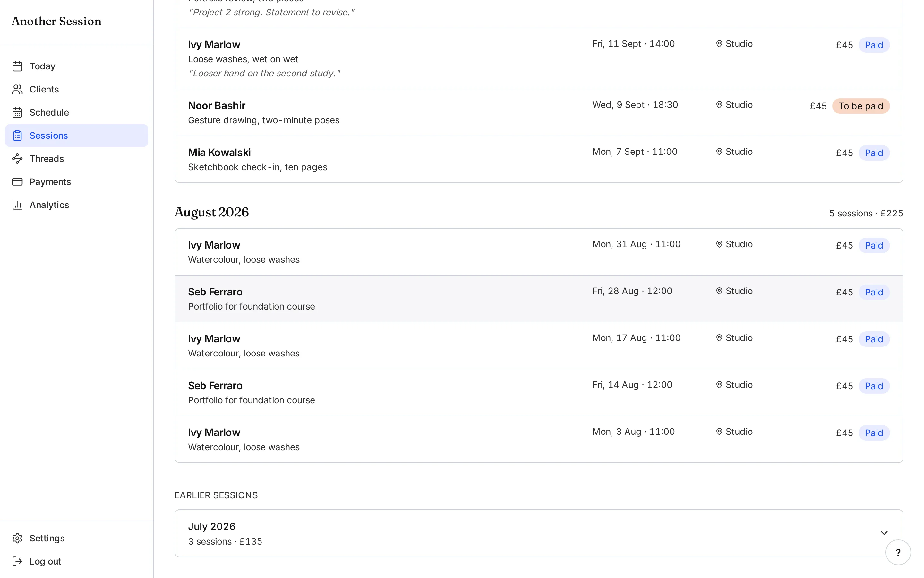The height and width of the screenshot is (578, 924).
Task: Click the Payments card icon
Action: point(17,181)
